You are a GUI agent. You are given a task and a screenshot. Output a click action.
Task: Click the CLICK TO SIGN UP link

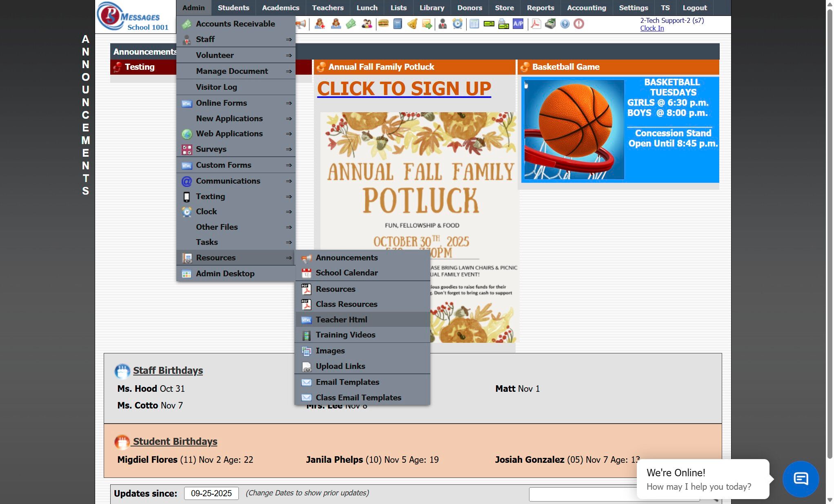point(404,89)
